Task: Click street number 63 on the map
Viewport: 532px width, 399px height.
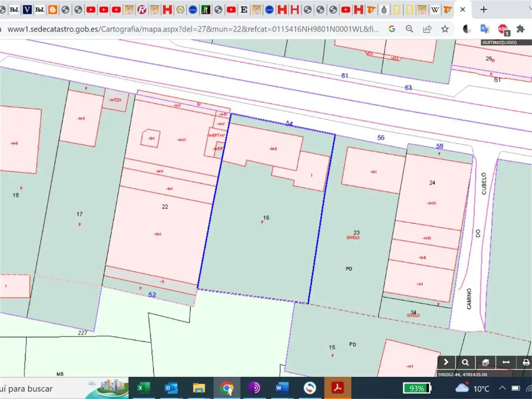Action: 408,88
